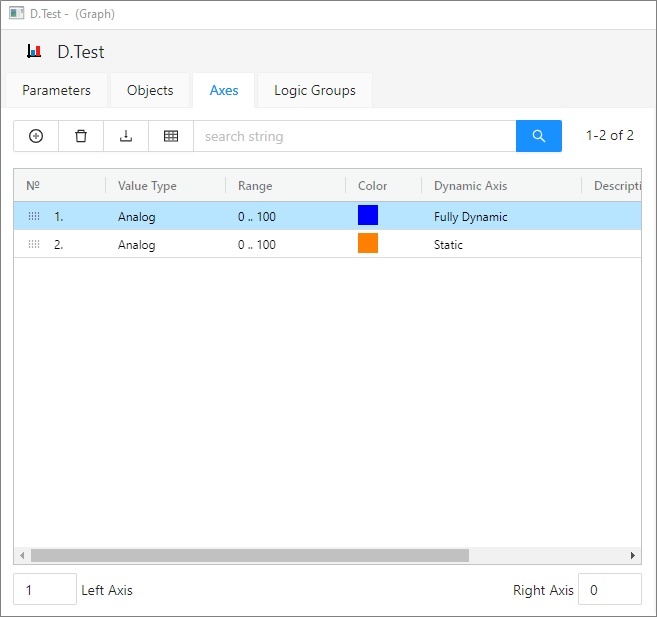Click the add axis plus icon

(36, 136)
